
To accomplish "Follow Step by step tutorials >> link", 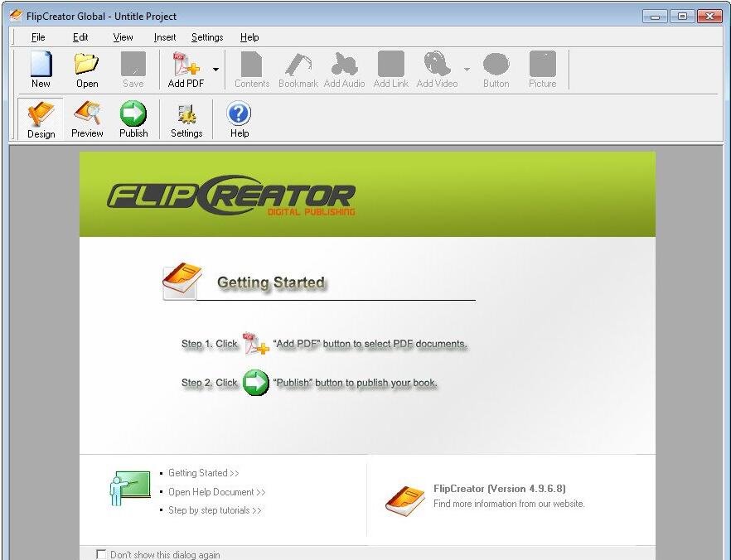I will click(x=215, y=510).
